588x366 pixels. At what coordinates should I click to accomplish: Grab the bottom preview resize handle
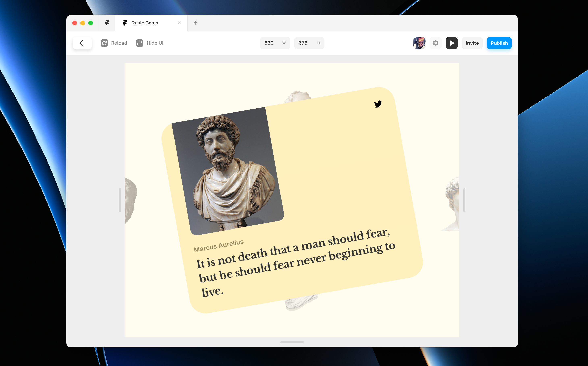[x=292, y=342]
